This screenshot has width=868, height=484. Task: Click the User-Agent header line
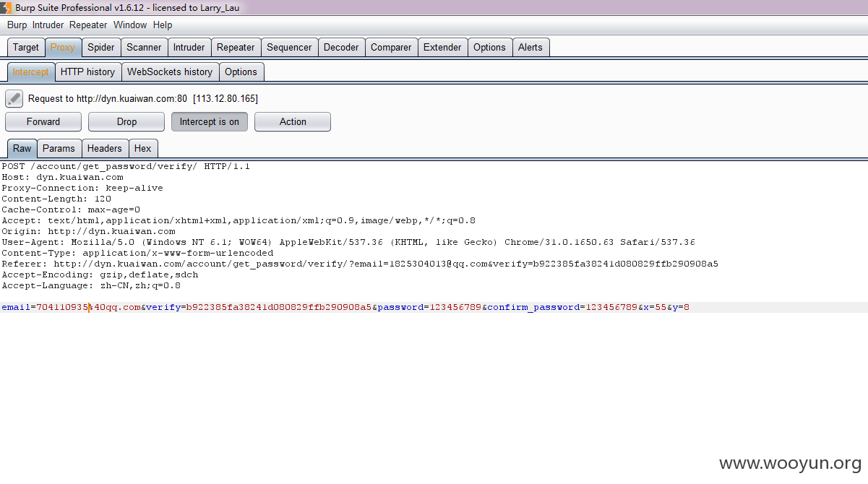point(348,242)
